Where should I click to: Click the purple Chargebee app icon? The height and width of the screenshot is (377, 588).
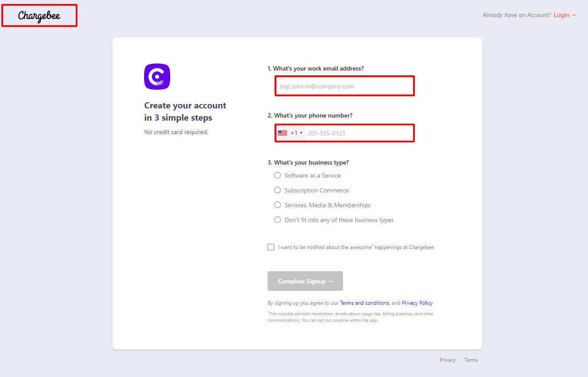[x=157, y=77]
